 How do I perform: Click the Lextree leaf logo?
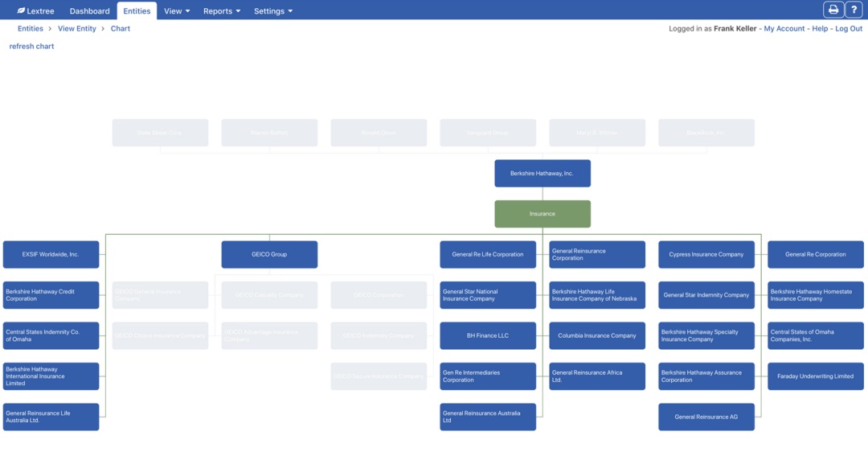point(21,11)
